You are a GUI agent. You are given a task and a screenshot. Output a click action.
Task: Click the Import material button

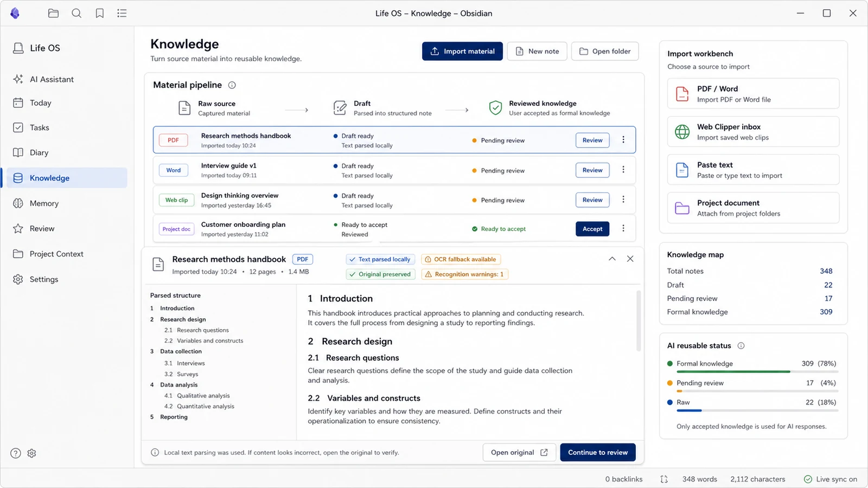click(462, 51)
